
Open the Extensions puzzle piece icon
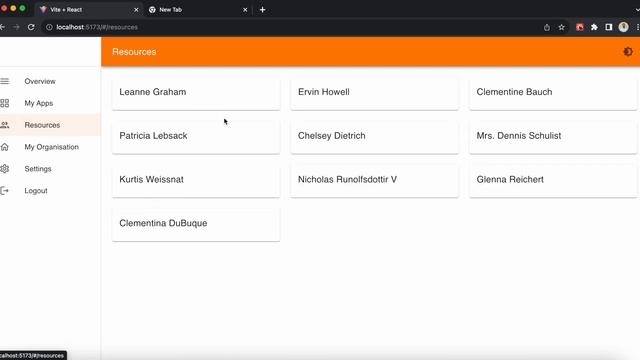tap(594, 27)
